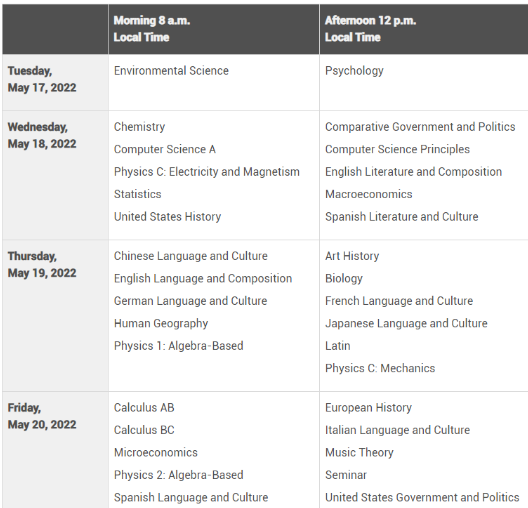Click on Human Geography

[161, 324]
